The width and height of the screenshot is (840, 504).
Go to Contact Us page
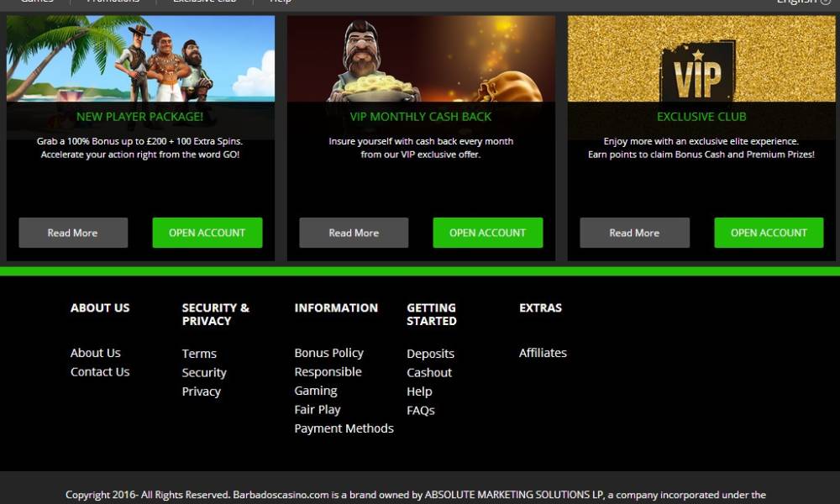point(100,372)
